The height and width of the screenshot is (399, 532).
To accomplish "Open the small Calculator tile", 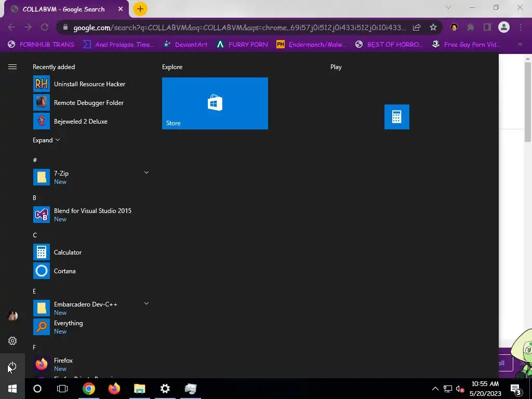I will coord(396,117).
